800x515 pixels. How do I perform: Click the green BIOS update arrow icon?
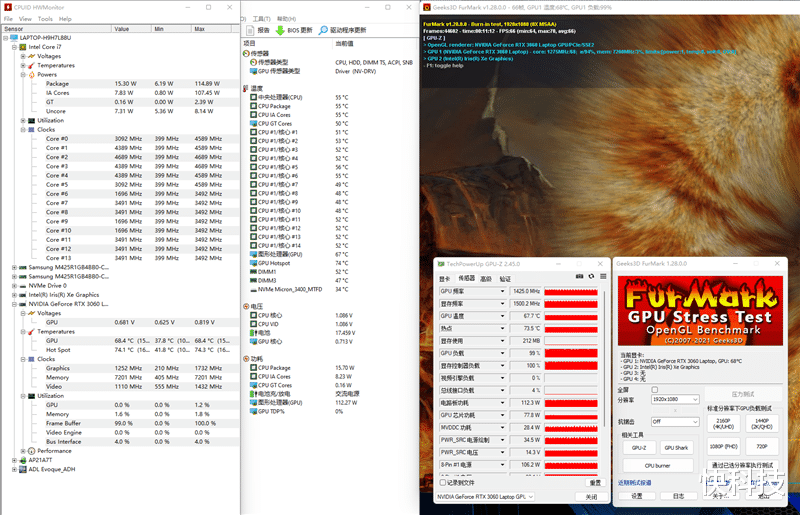[x=280, y=30]
